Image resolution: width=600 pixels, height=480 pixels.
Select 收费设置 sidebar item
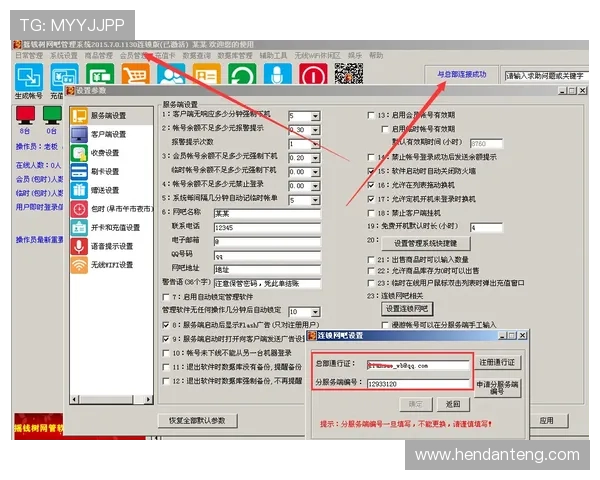pos(111,153)
